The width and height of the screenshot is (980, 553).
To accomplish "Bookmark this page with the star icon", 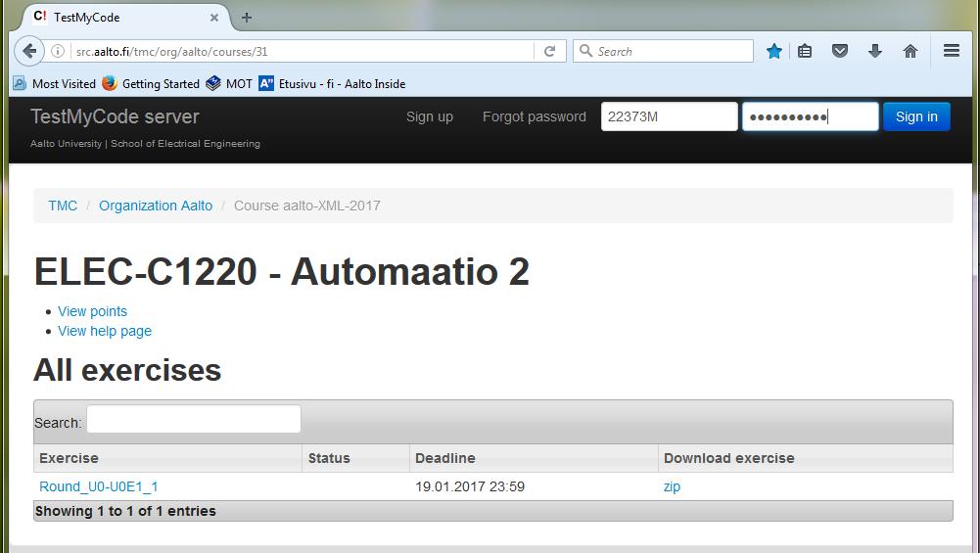I will [773, 51].
